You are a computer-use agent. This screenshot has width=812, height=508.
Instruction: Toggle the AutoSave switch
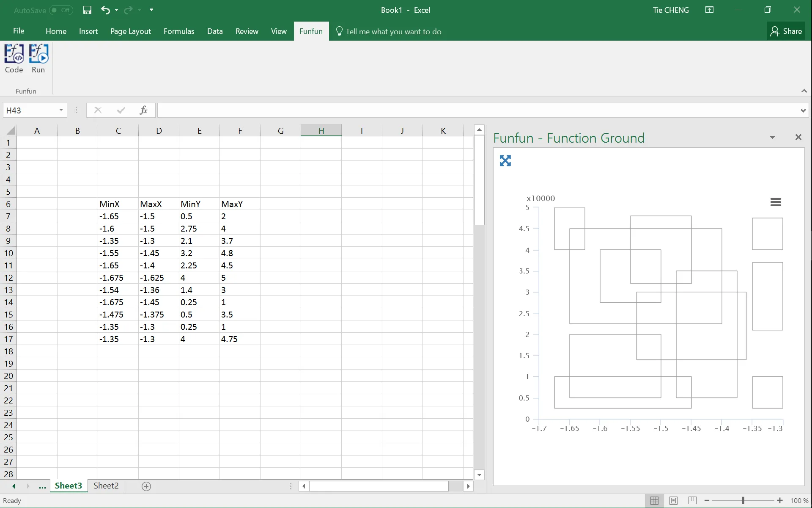(61, 10)
